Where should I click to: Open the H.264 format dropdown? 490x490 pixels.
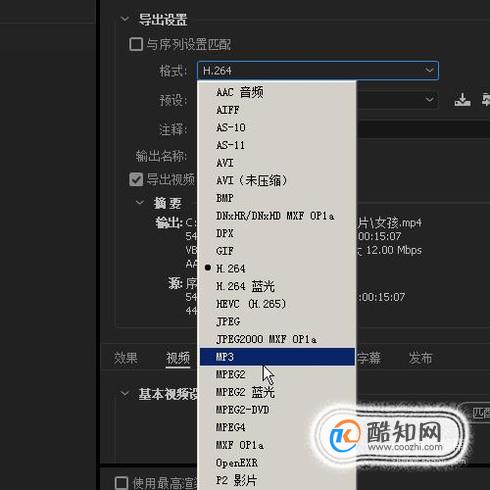click(x=318, y=70)
